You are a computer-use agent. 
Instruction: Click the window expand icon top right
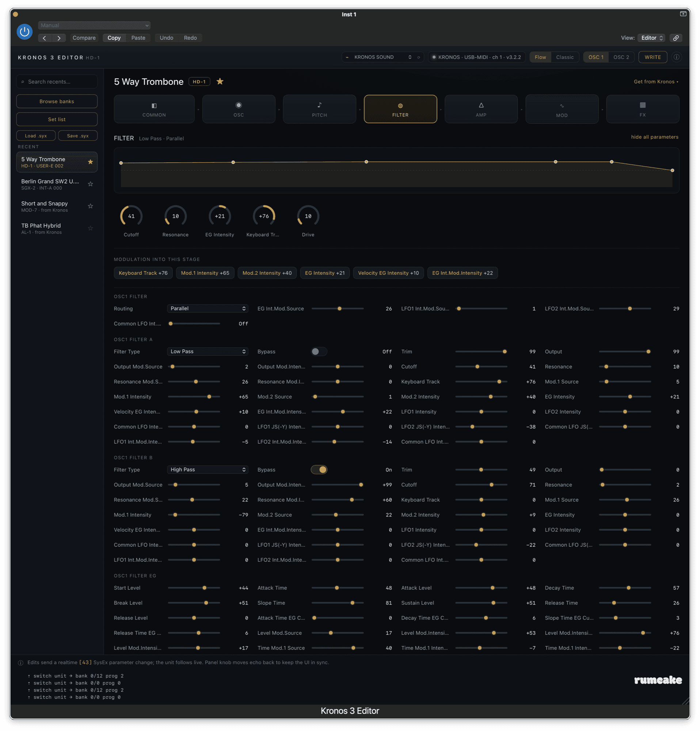coord(683,14)
